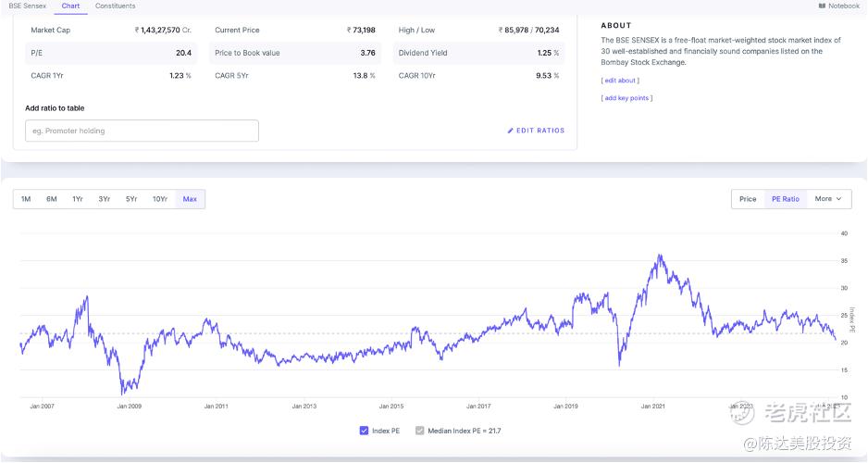Screen dimensions: 868x463
Task: Toggle the Median Index PE checkbox
Action: click(x=419, y=431)
